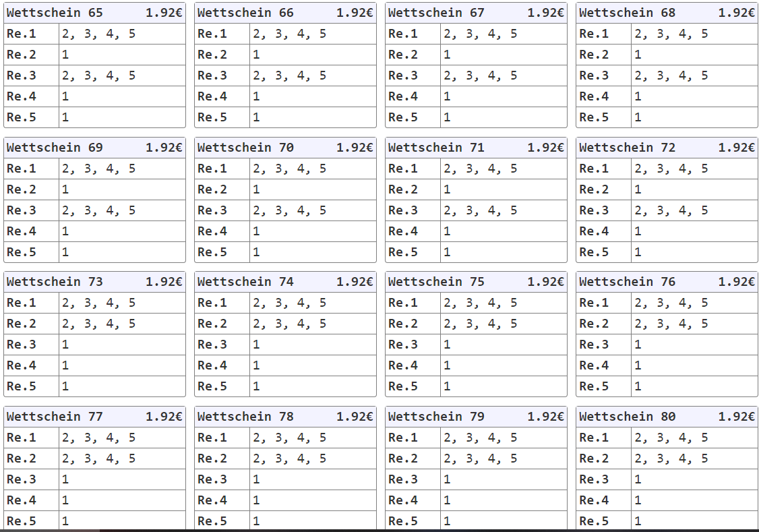The height and width of the screenshot is (532, 759).
Task: Select Re.2 row in Wettschein 76
Action: [667, 324]
